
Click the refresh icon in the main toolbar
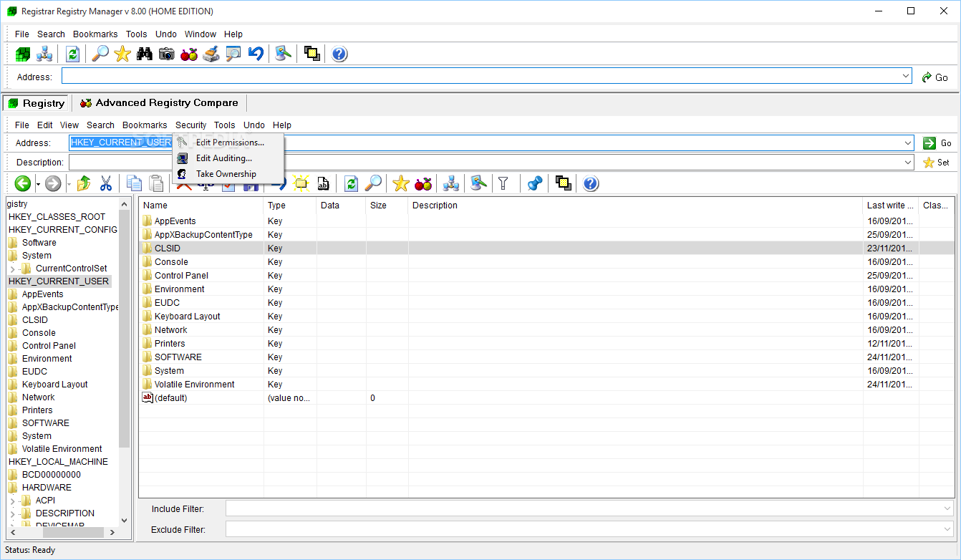click(x=72, y=54)
